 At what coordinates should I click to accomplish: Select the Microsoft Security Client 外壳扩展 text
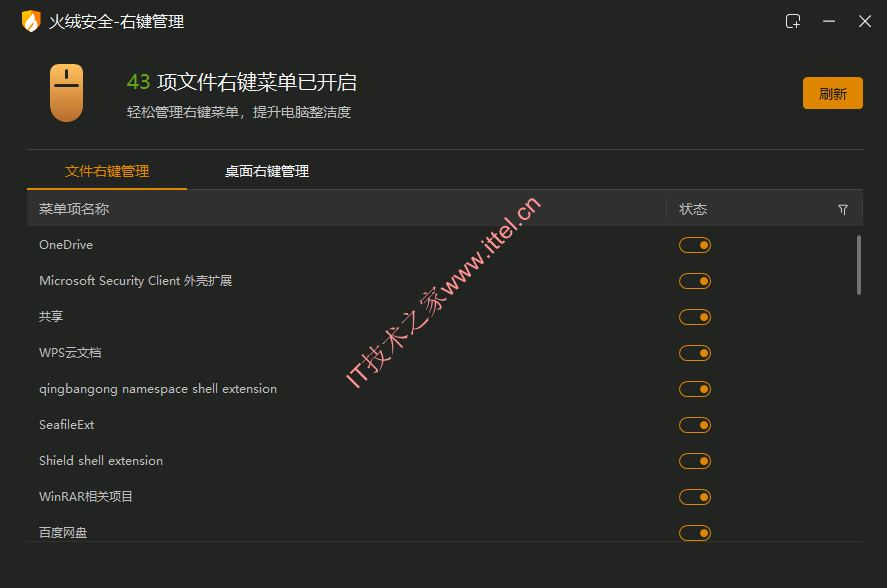click(135, 281)
